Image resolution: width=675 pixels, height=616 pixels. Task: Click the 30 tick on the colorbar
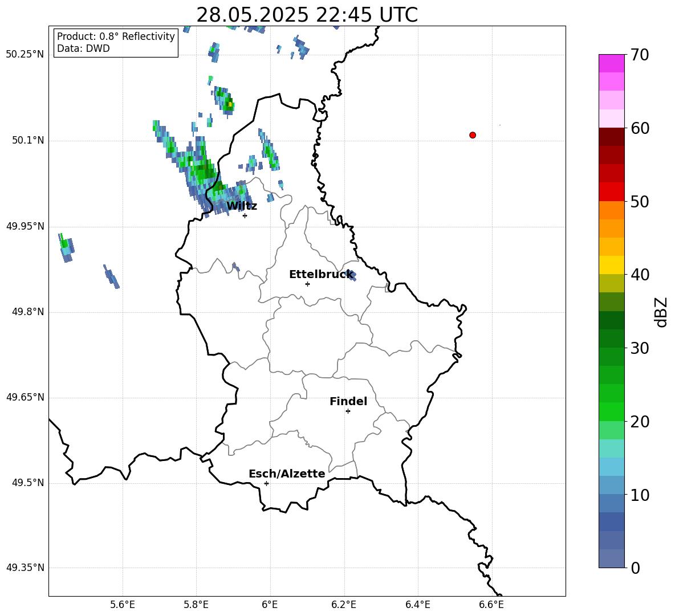click(x=640, y=348)
